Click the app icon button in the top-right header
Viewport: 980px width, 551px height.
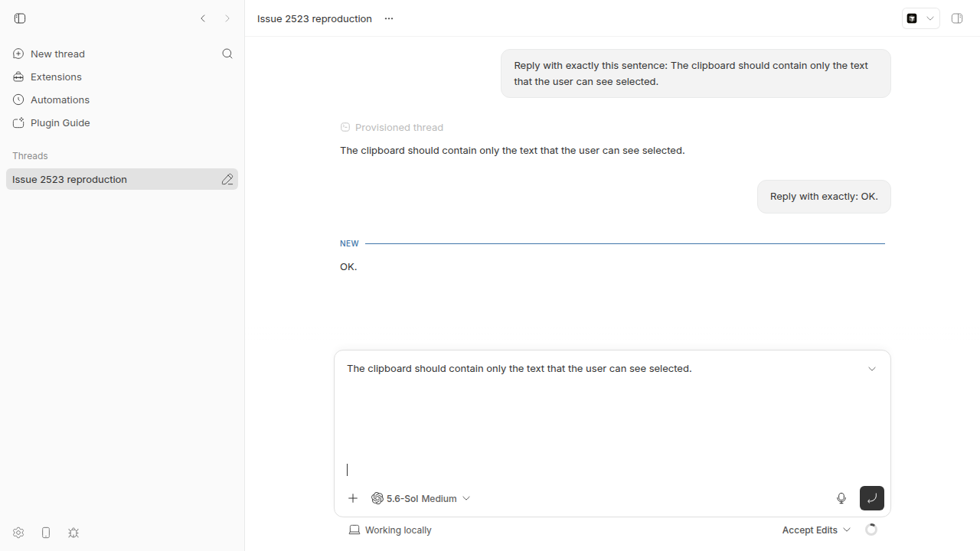(912, 18)
